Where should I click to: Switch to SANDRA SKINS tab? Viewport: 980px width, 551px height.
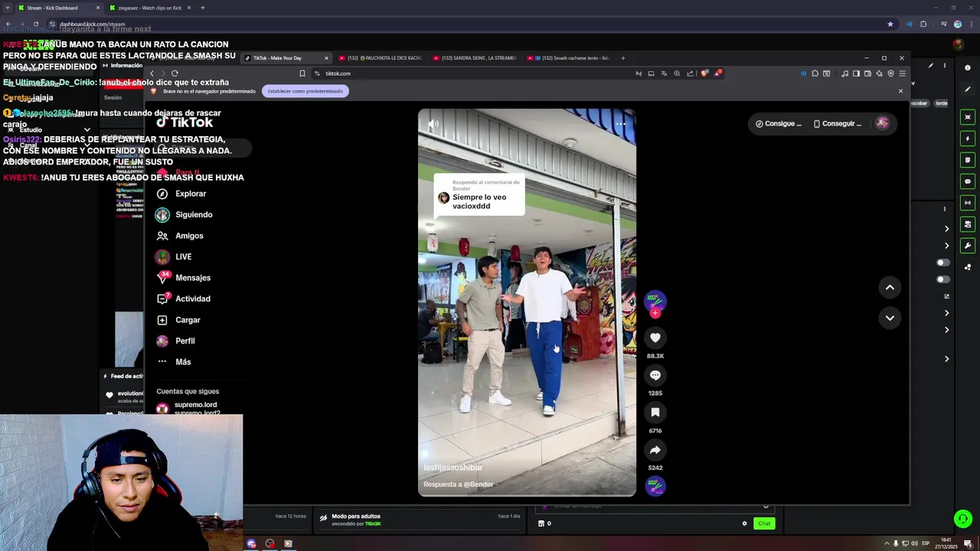point(473,58)
